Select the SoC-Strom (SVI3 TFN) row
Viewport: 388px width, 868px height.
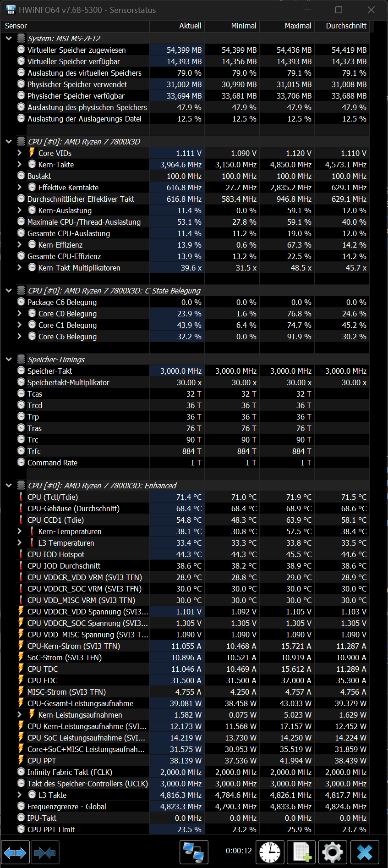pos(185,658)
